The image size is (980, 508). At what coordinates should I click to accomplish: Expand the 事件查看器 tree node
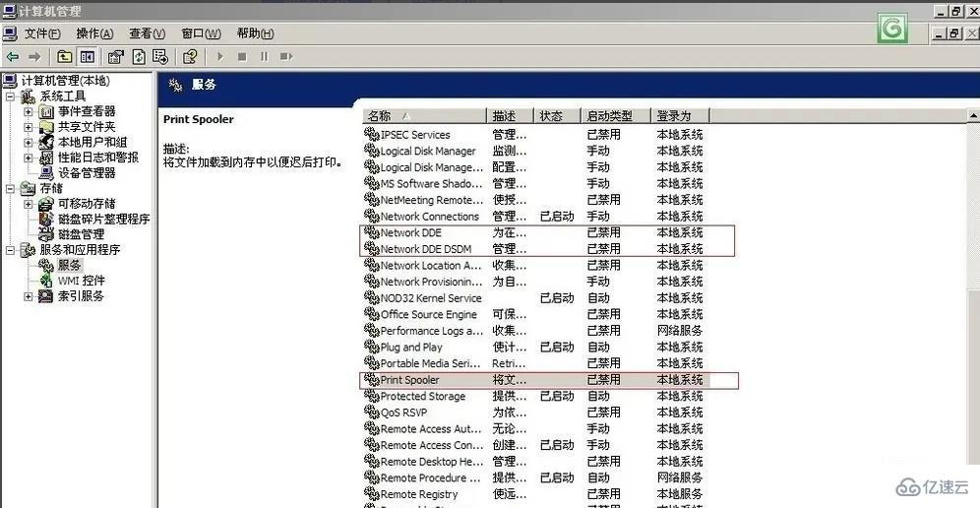29,111
